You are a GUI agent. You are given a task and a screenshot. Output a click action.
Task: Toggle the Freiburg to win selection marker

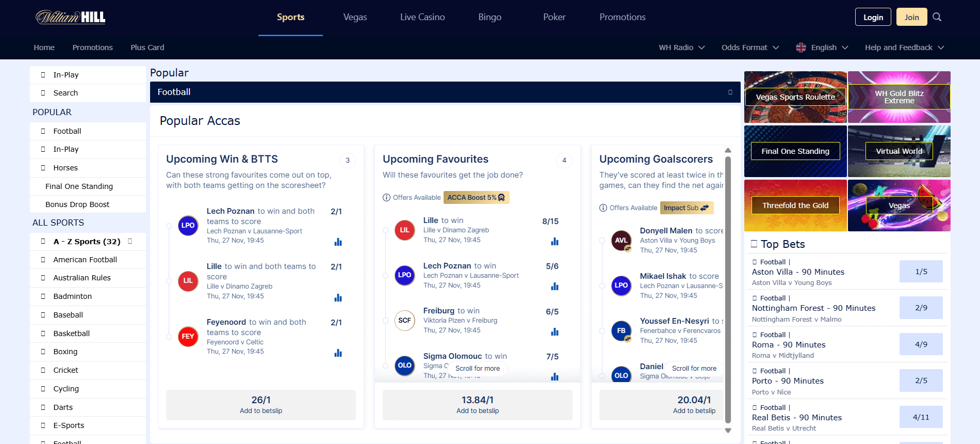pyautogui.click(x=385, y=321)
